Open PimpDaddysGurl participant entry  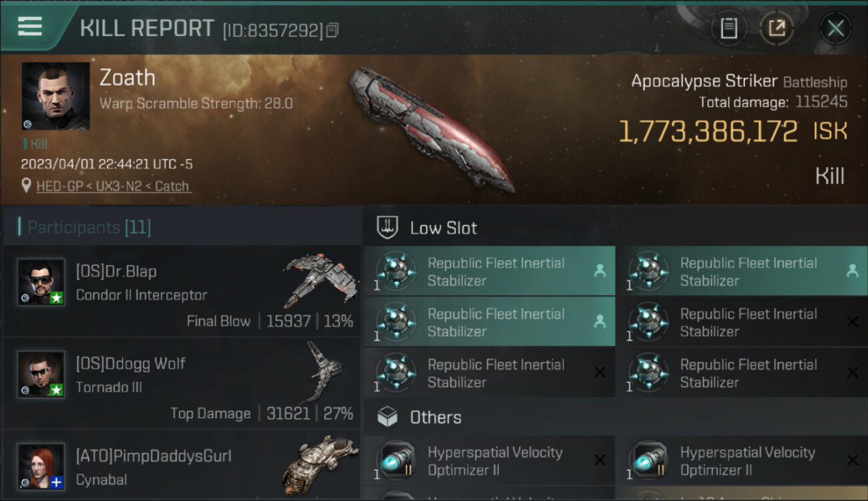(180, 468)
